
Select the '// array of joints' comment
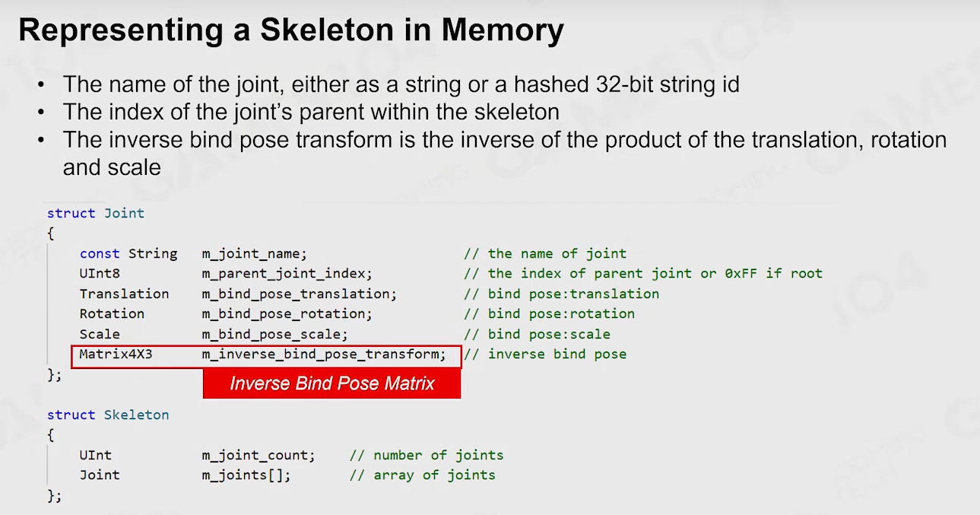423,475
